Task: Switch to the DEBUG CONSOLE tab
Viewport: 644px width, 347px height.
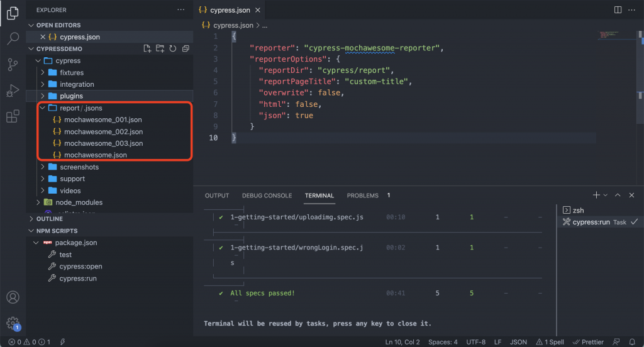Action: 267,196
